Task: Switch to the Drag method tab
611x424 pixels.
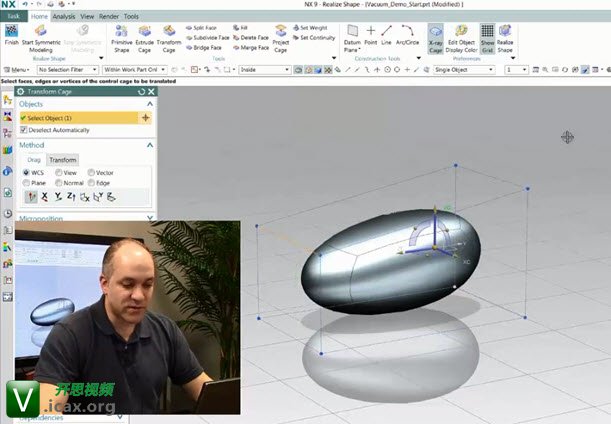Action: coord(34,160)
